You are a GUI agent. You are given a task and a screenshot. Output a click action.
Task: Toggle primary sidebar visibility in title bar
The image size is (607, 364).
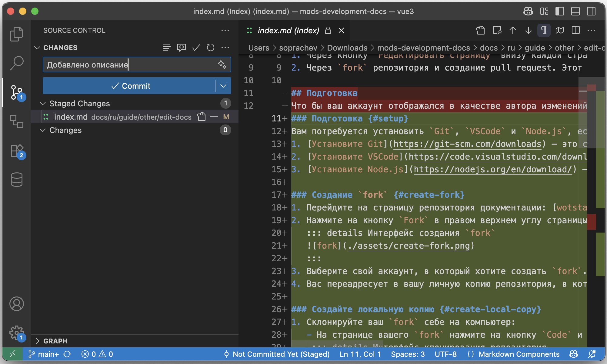[x=559, y=12]
